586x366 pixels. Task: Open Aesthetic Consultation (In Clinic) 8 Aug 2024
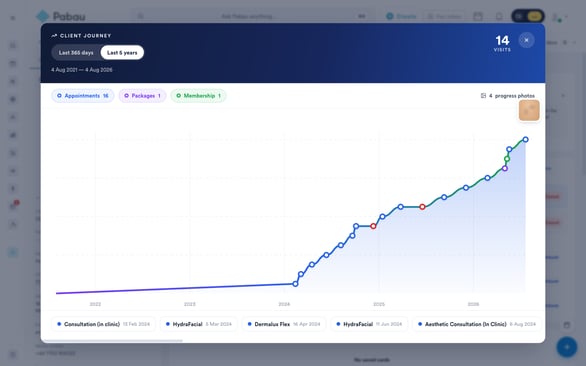tap(477, 324)
